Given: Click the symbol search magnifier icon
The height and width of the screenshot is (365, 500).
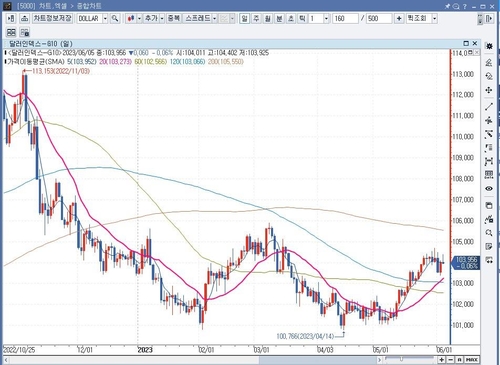Looking at the screenshot, I should [115, 18].
